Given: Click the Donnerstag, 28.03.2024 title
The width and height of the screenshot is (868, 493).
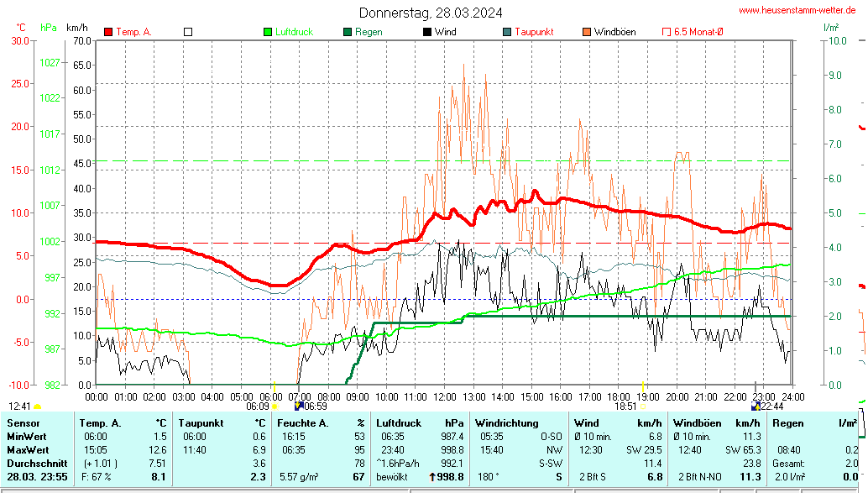Looking at the screenshot, I should pos(431,13).
